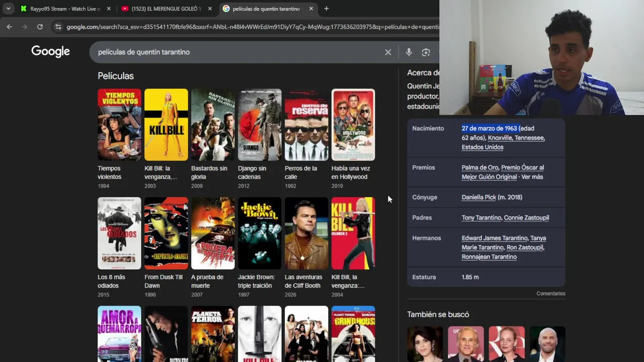Click Ver más in Premios row
The height and width of the screenshot is (362, 644).
(532, 177)
